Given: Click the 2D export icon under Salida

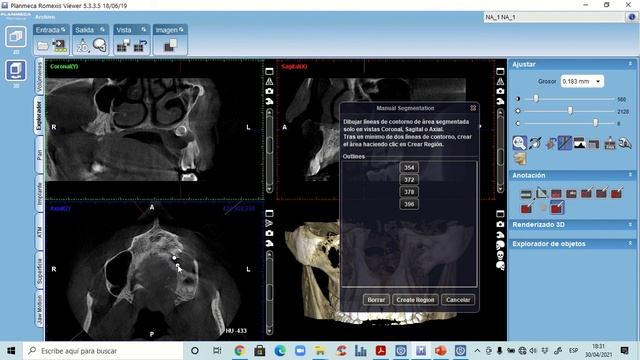Looking at the screenshot, I should click(x=82, y=46).
